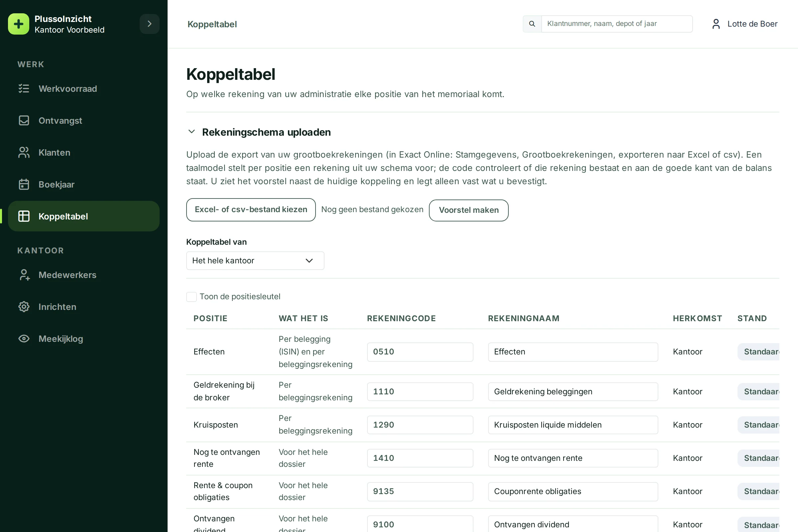Edit the Kruisposten liquide middelen name field

click(x=573, y=425)
